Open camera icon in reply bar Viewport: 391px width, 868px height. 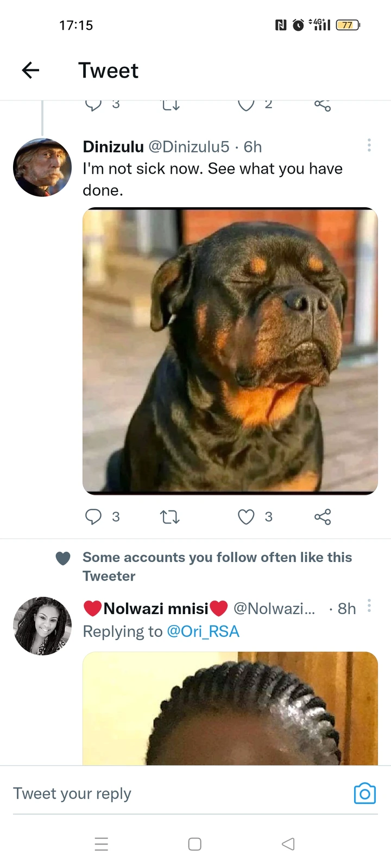[x=364, y=794]
